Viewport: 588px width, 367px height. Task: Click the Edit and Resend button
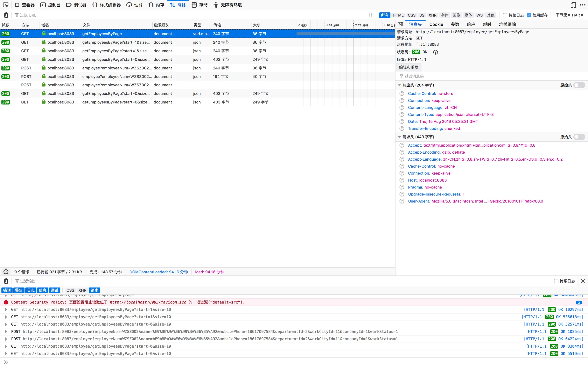click(409, 67)
